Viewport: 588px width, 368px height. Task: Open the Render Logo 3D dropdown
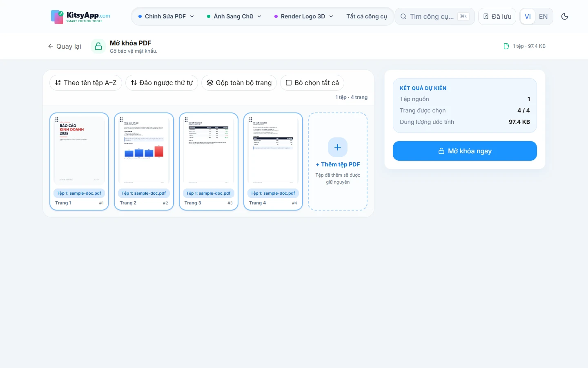pyautogui.click(x=304, y=16)
